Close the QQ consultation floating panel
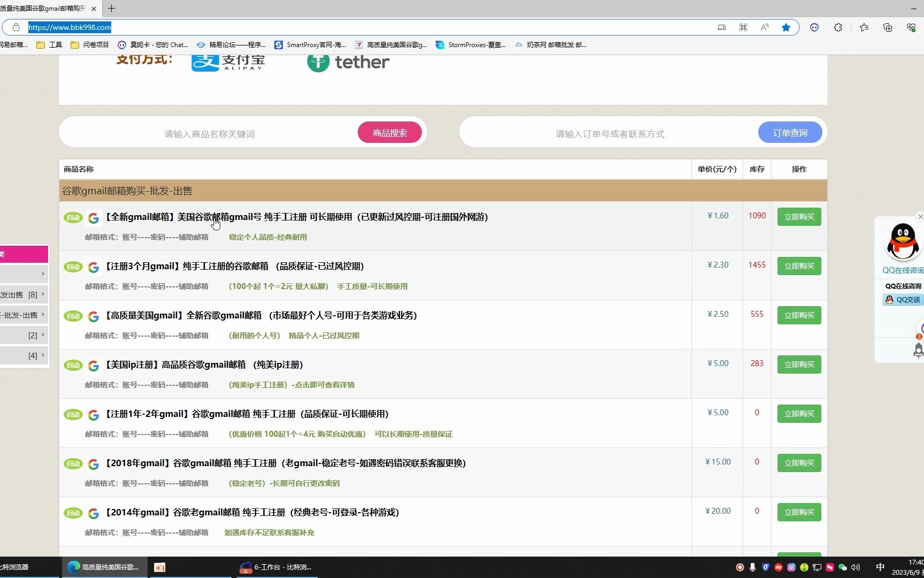The height and width of the screenshot is (578, 924). [x=920, y=217]
